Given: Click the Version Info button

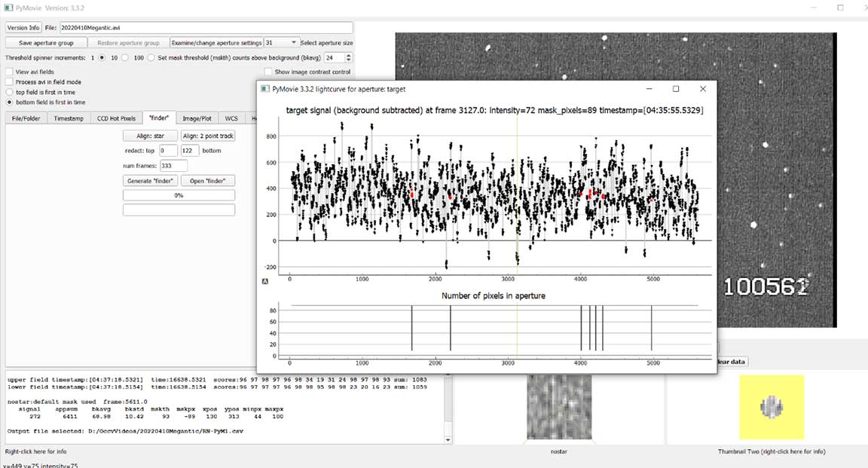Looking at the screenshot, I should click(23, 28).
